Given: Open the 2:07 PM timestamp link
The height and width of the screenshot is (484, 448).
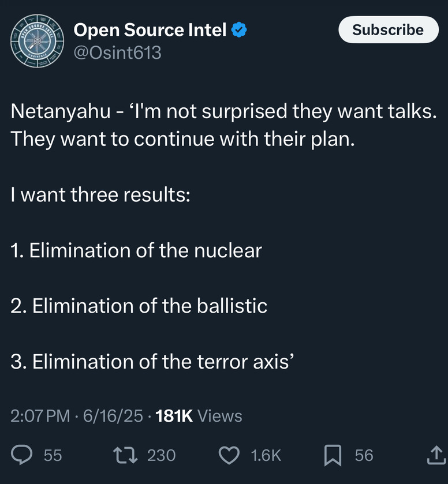Looking at the screenshot, I should (x=40, y=416).
